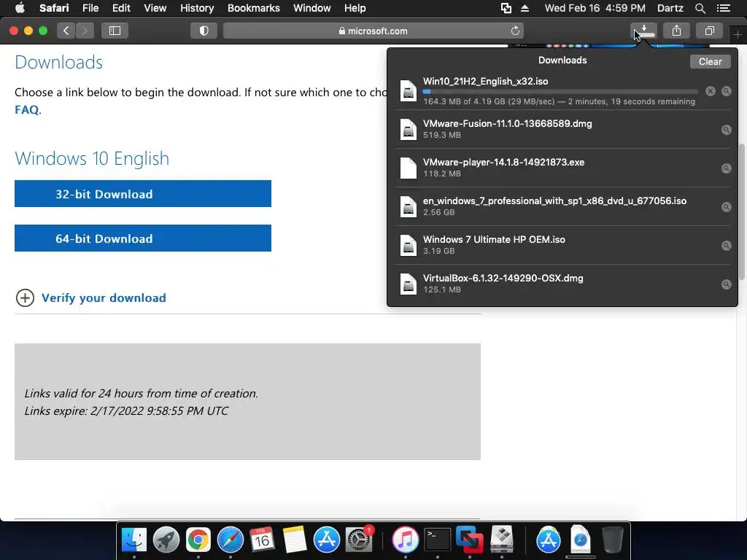Open Notes from the Dock

(x=294, y=540)
